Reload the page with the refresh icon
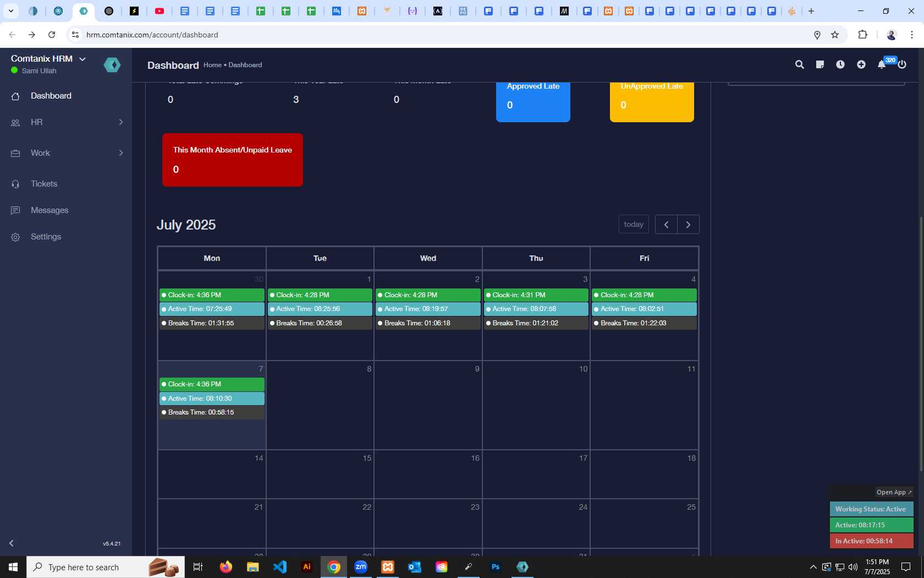This screenshot has width=924, height=578. (52, 35)
